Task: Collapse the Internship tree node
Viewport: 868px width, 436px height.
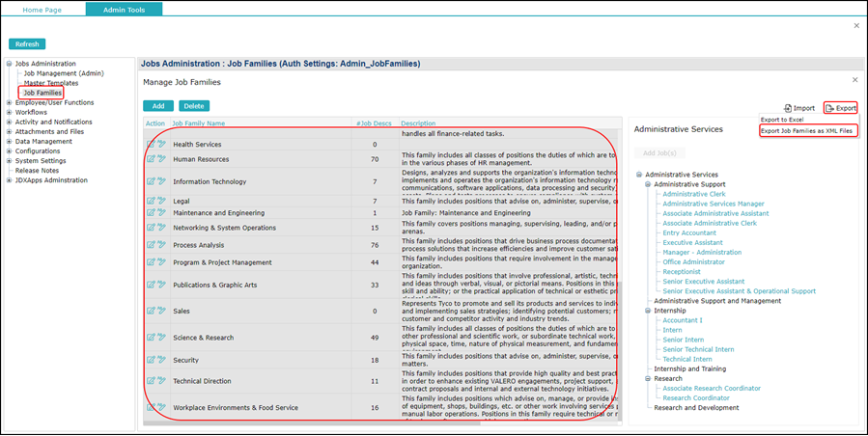Action: 648,311
